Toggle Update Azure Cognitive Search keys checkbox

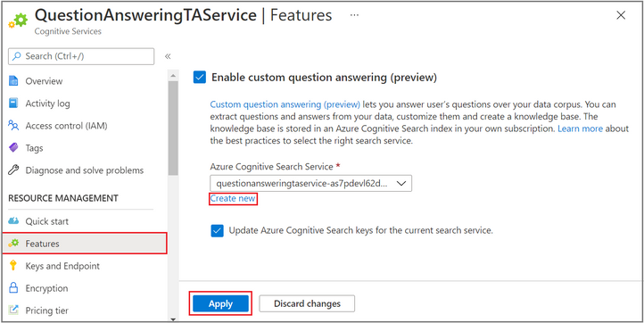tap(218, 230)
